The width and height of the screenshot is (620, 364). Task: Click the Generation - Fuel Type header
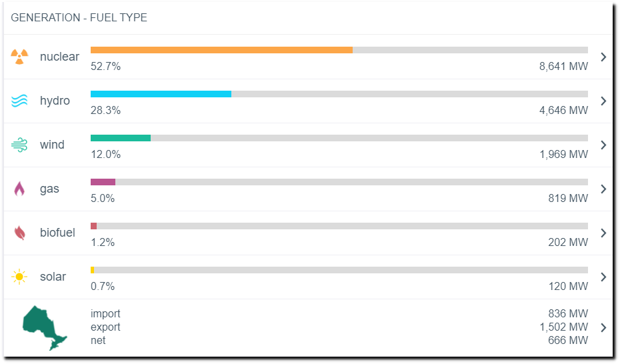79,17
